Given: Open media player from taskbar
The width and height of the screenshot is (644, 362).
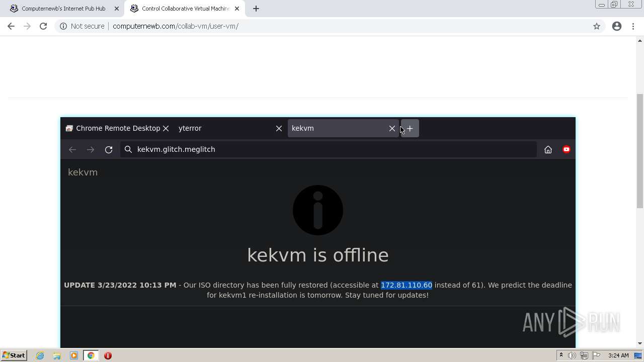Looking at the screenshot, I should pyautogui.click(x=74, y=355).
